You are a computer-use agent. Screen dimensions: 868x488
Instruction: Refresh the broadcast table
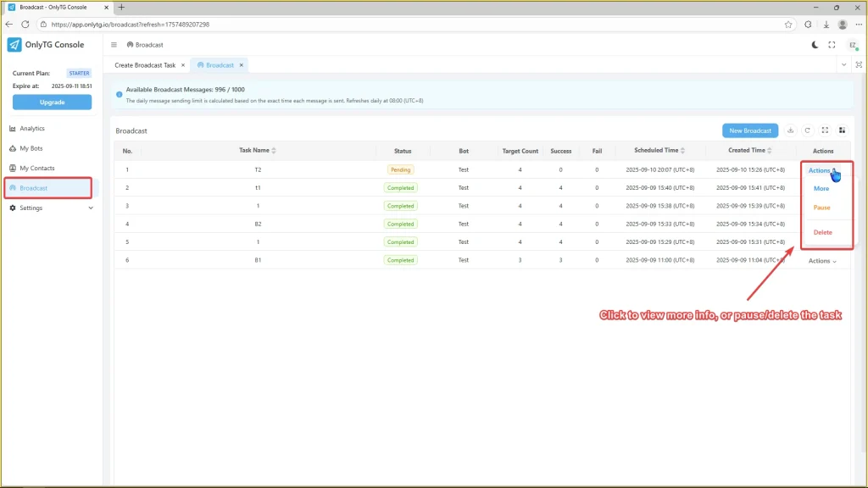[808, 130]
